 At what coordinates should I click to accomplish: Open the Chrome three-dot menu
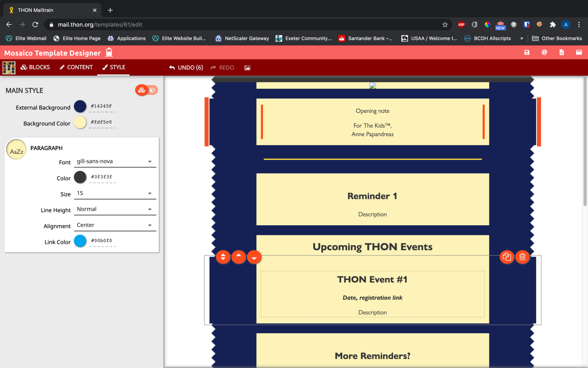(x=579, y=25)
